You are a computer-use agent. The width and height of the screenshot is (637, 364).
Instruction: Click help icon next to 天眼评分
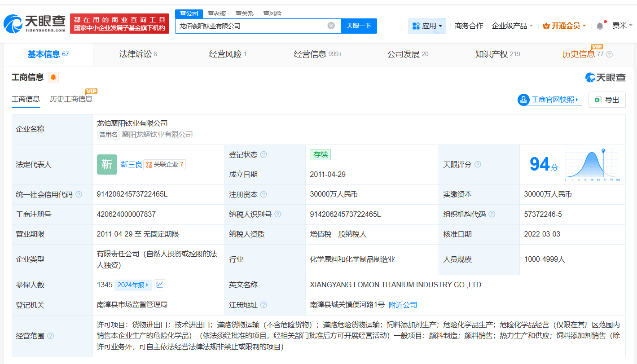pos(478,165)
